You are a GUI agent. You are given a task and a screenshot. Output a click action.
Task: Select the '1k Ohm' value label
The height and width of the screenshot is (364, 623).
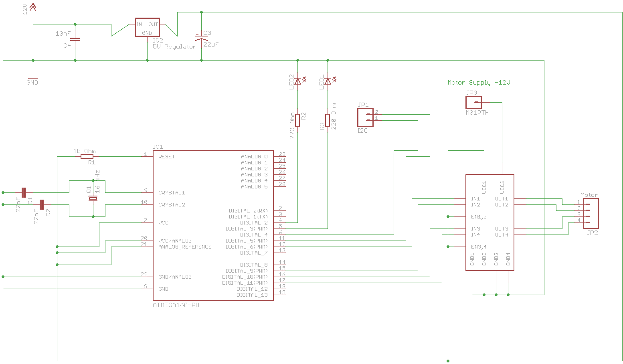84,151
